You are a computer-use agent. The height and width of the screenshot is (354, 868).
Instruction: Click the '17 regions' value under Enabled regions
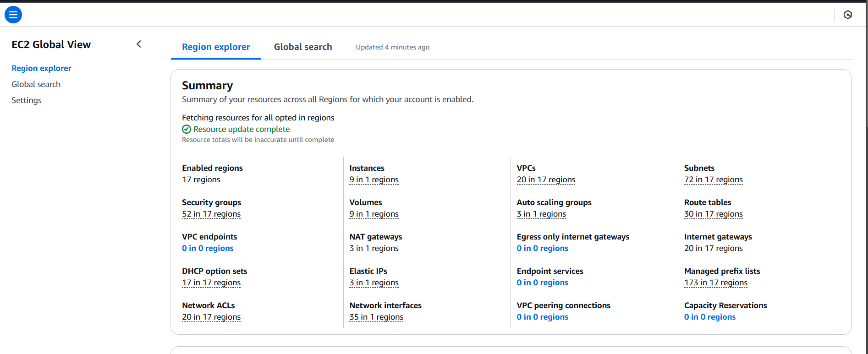[x=201, y=180]
